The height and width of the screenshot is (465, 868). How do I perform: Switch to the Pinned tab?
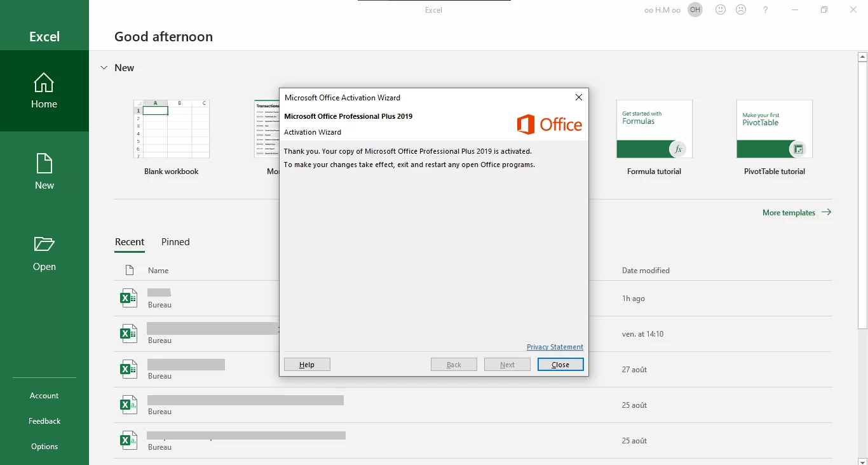pos(175,242)
